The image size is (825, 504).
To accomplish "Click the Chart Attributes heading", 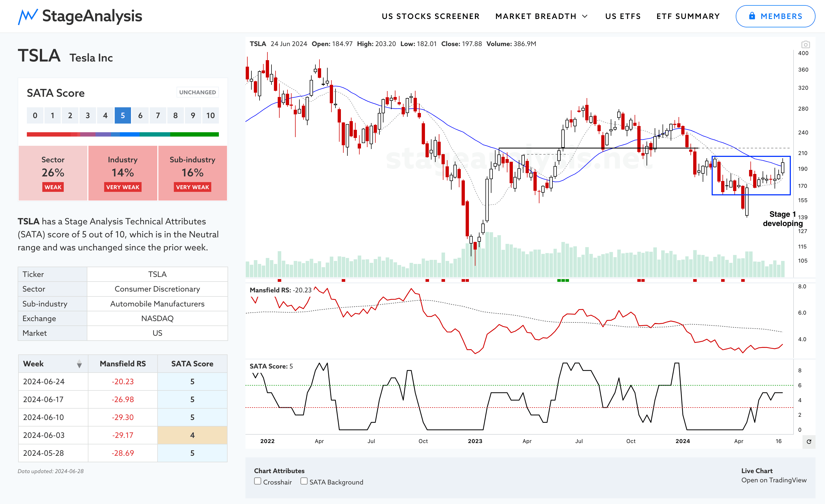I will pyautogui.click(x=279, y=471).
